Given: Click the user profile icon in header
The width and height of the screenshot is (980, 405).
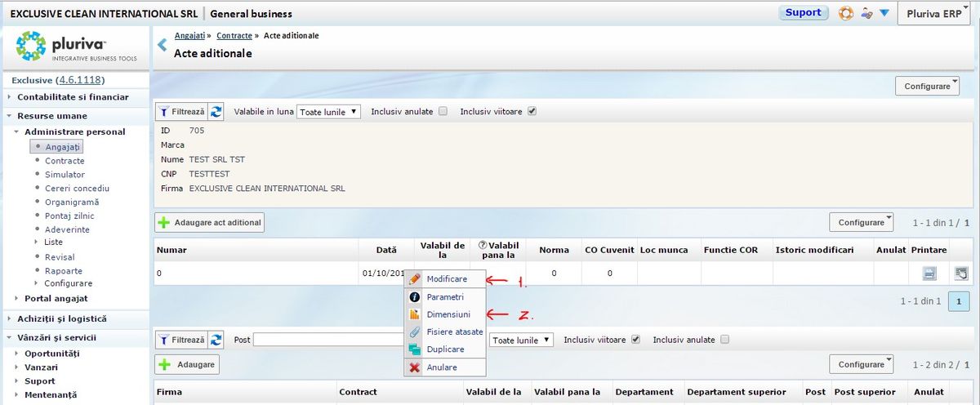Looking at the screenshot, I should point(866,13).
